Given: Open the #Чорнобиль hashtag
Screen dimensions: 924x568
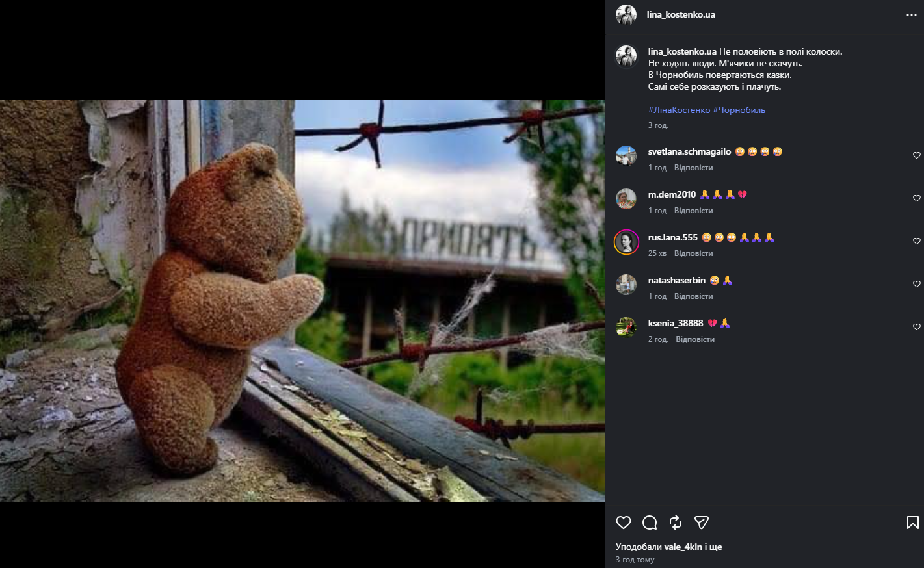Looking at the screenshot, I should (739, 110).
